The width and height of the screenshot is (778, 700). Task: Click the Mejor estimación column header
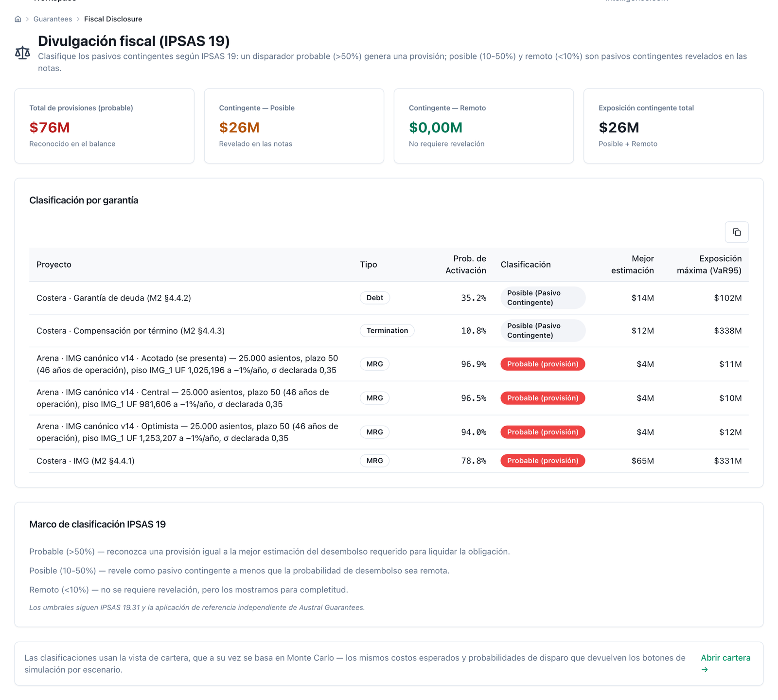click(x=632, y=265)
